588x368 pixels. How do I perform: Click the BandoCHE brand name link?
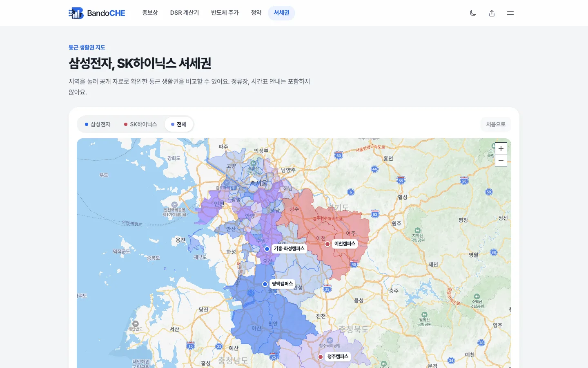(x=106, y=13)
